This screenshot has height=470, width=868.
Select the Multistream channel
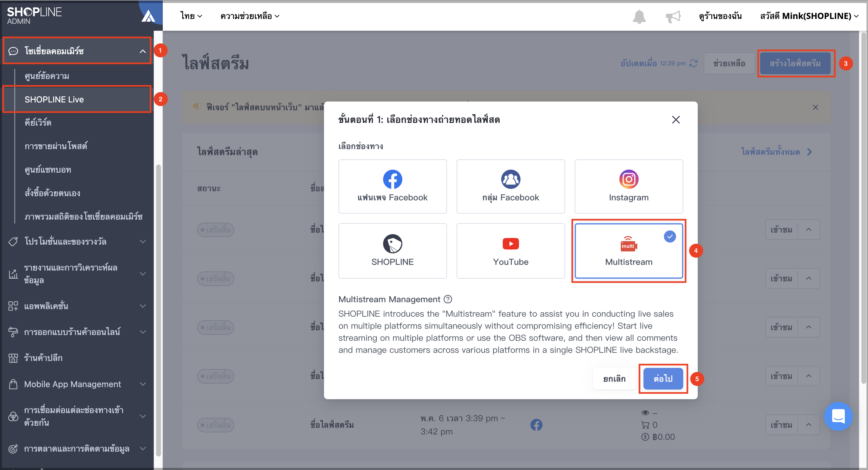click(x=629, y=251)
